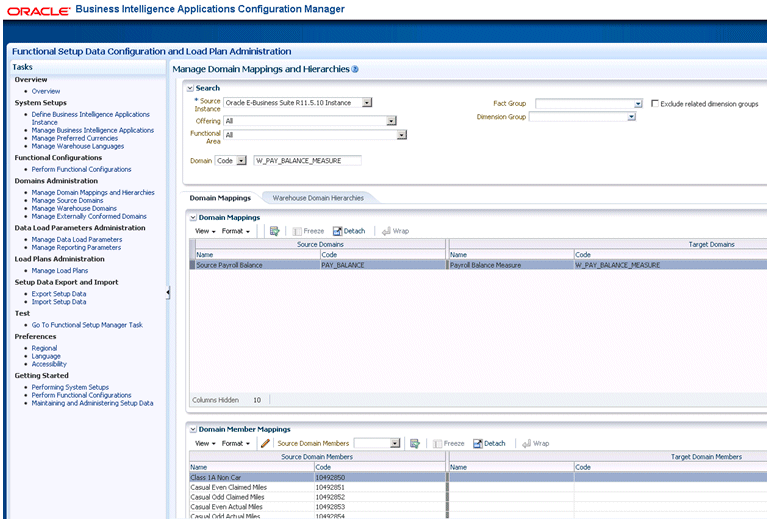Viewport: 767px width, 525px height.
Task: Click Query by Example icon in Domain Member Mappings toolbar
Action: click(415, 443)
